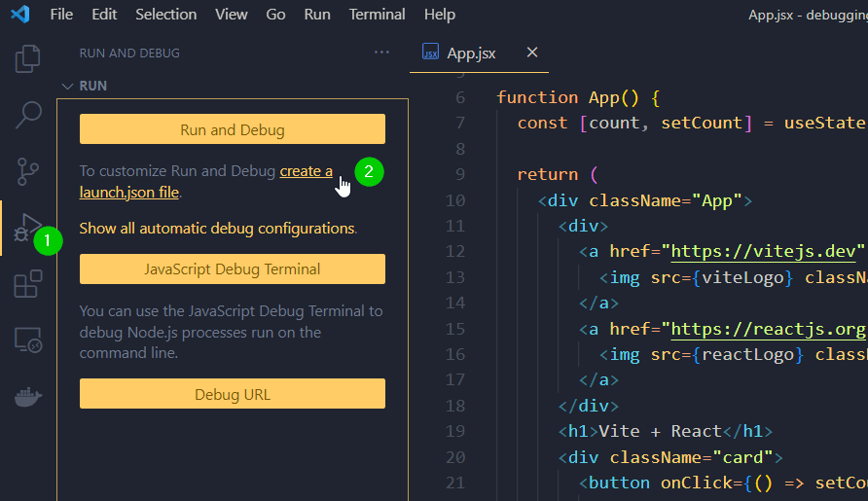The width and height of the screenshot is (868, 501).
Task: Open the Source Control view
Action: point(27,171)
